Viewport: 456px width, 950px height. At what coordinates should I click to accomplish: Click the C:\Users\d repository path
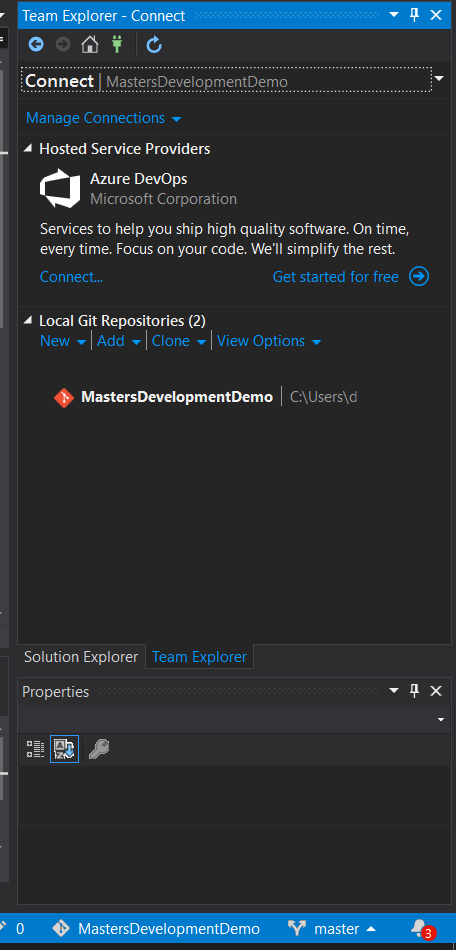(323, 397)
